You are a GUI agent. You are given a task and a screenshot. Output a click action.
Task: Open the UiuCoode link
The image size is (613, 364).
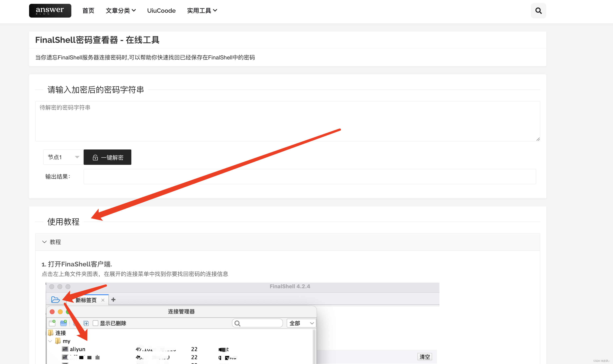point(161,11)
